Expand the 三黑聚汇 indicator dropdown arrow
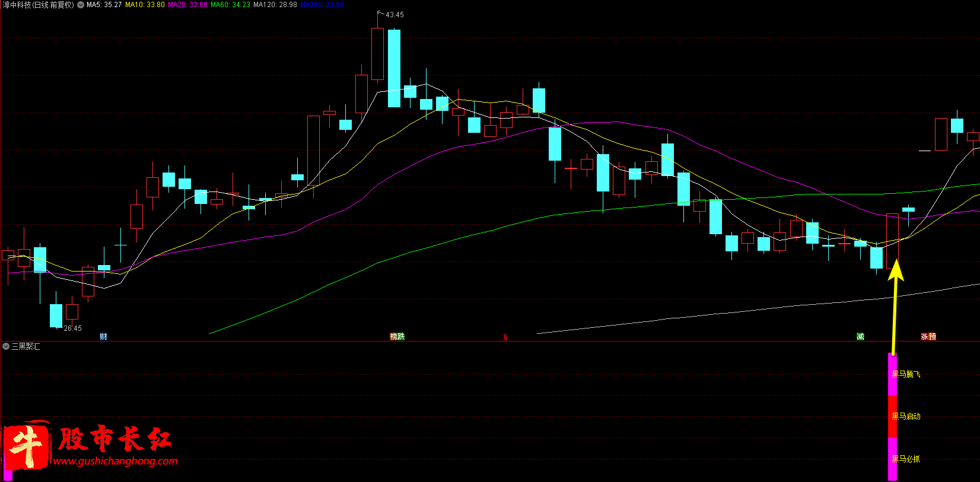Screen dimensions: 980x482 point(6,346)
